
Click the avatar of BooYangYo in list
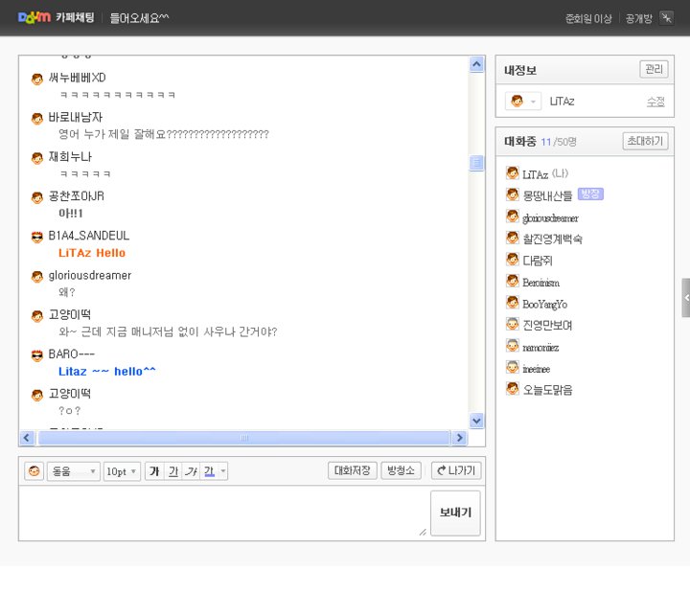pos(512,303)
